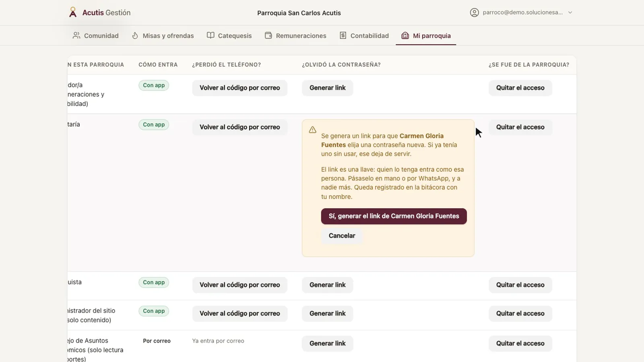Click the Parroquia San Carlos Acutis title

tap(299, 13)
